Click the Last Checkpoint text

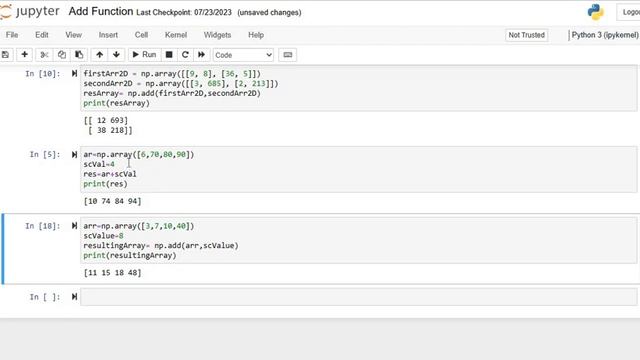[x=184, y=13]
